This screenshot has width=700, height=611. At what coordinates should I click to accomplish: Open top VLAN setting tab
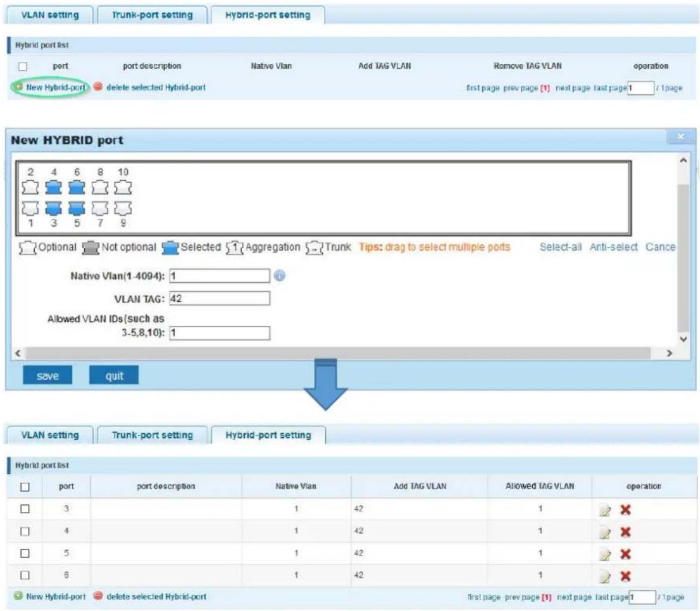[x=50, y=15]
